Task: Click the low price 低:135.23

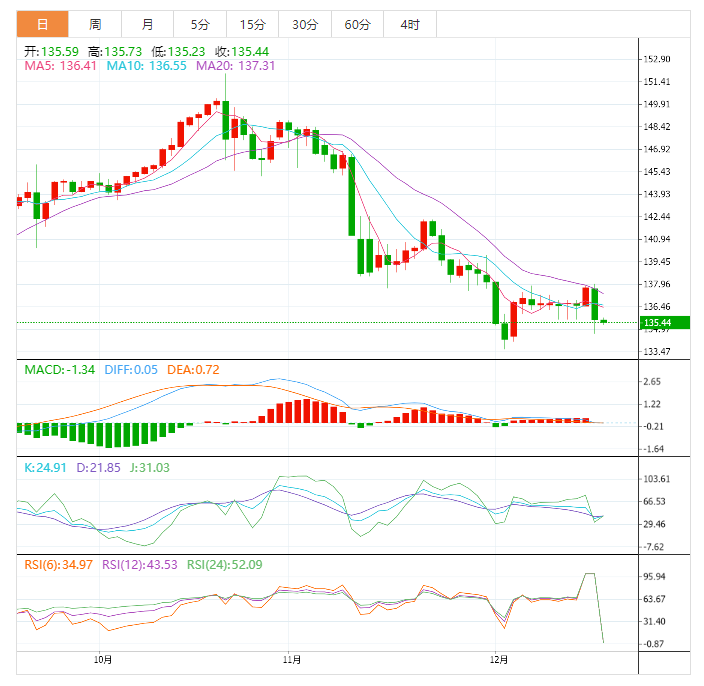Action: (178, 52)
